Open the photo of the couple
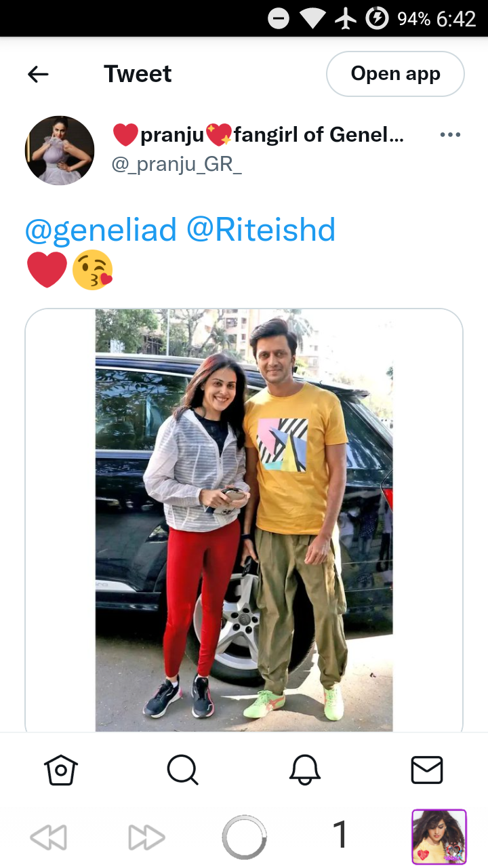488x868 pixels. [244, 520]
